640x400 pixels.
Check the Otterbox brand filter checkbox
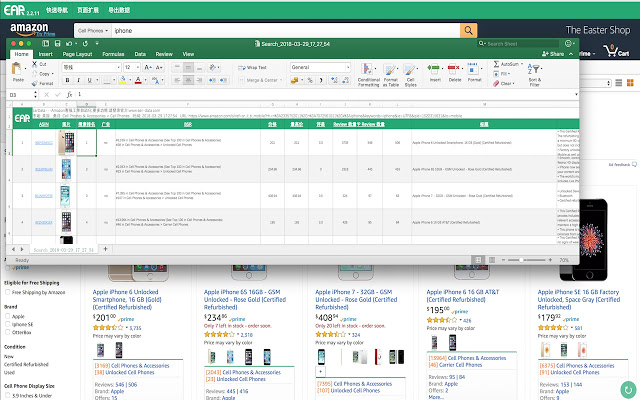8,333
